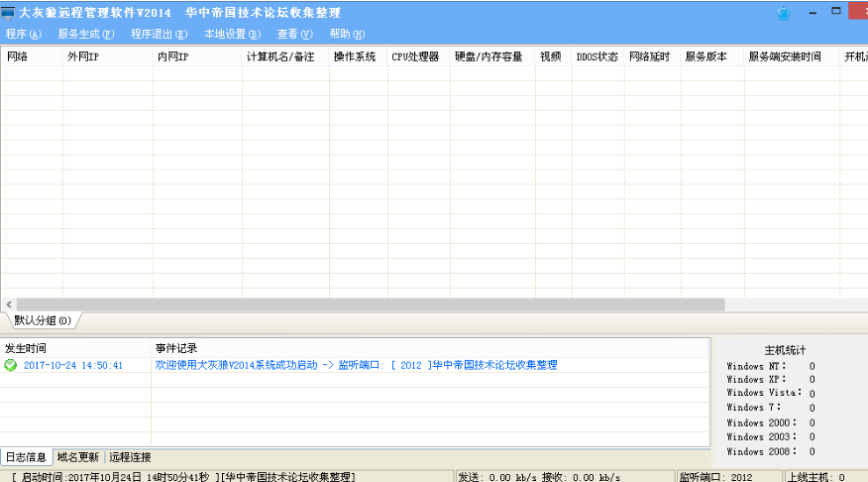Sort by 硬盘/内存容量 column header
This screenshot has width=868, height=482.
coord(492,57)
